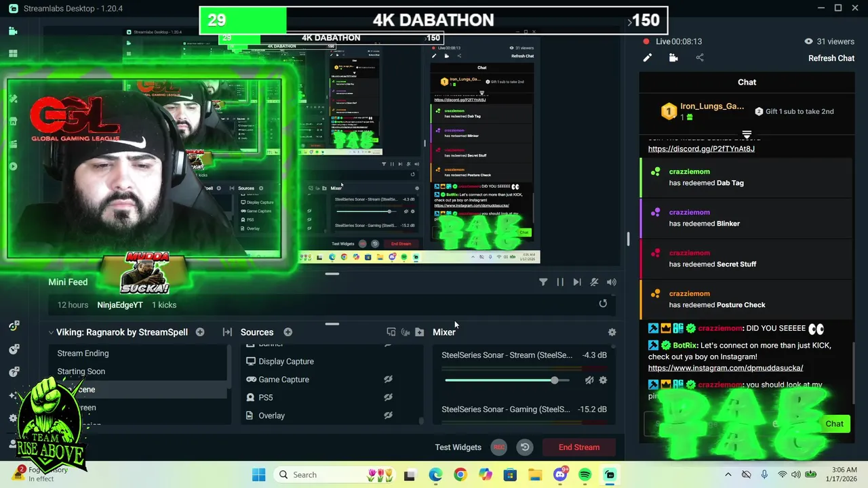Click the Iron_Lungs_Ga... top gifter name

click(x=712, y=106)
